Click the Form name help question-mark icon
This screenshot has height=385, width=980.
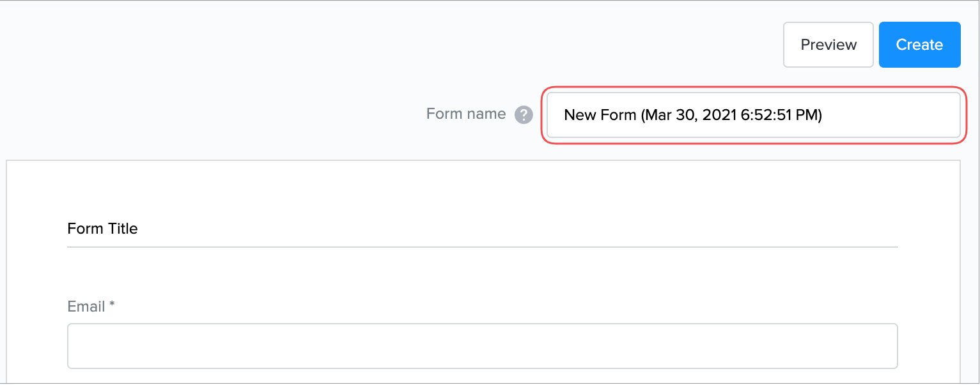click(x=524, y=115)
